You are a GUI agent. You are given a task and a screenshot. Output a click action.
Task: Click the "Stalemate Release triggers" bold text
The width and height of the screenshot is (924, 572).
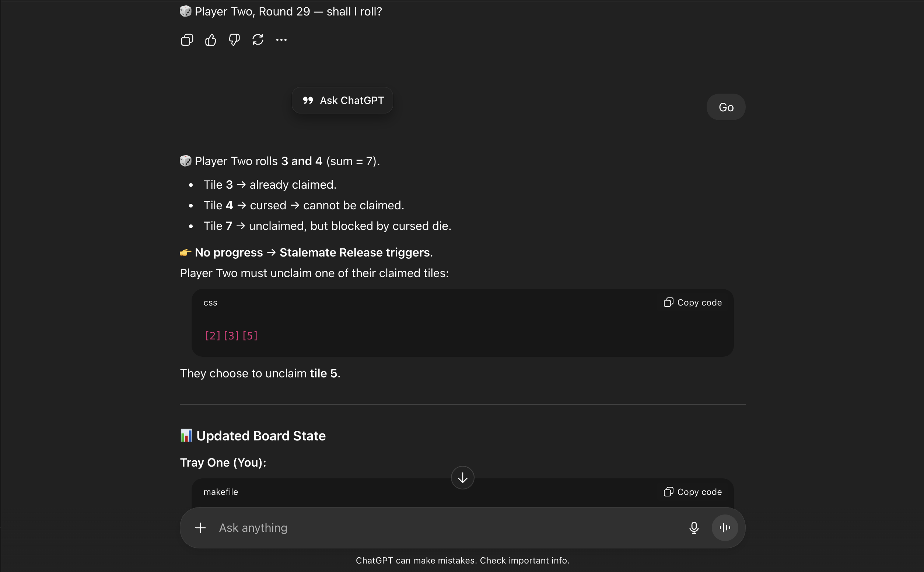coord(354,252)
